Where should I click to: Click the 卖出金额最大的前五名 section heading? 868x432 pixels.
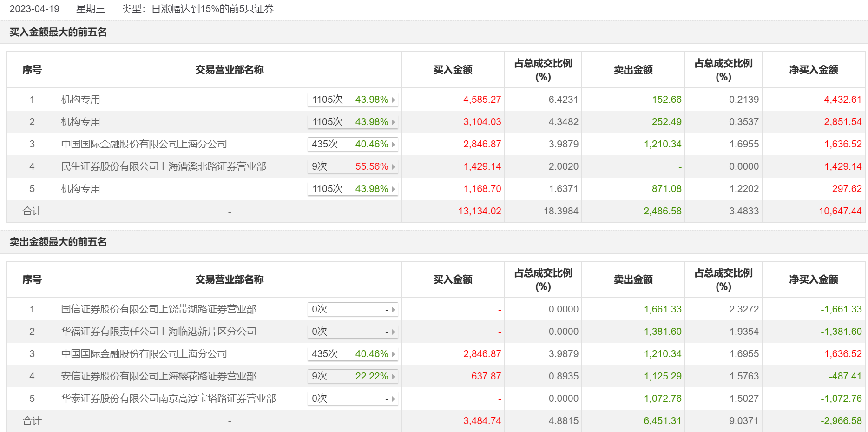click(58, 242)
